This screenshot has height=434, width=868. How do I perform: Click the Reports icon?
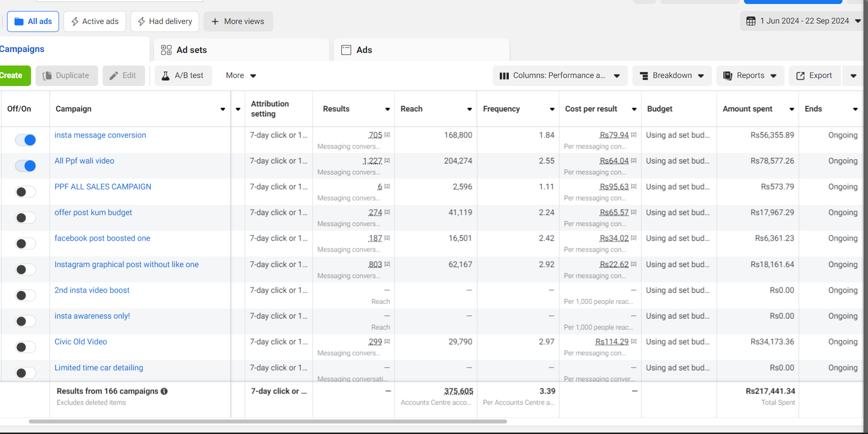(x=728, y=75)
